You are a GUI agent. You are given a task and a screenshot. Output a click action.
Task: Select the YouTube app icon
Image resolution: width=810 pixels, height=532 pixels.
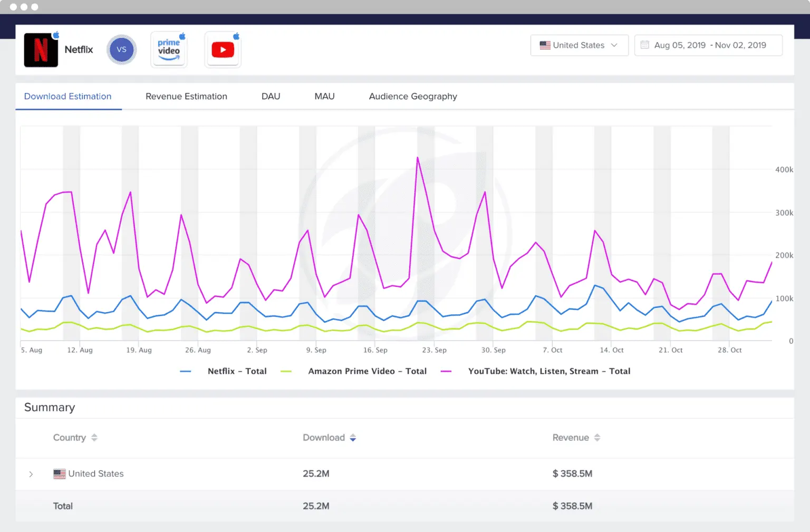coord(223,50)
